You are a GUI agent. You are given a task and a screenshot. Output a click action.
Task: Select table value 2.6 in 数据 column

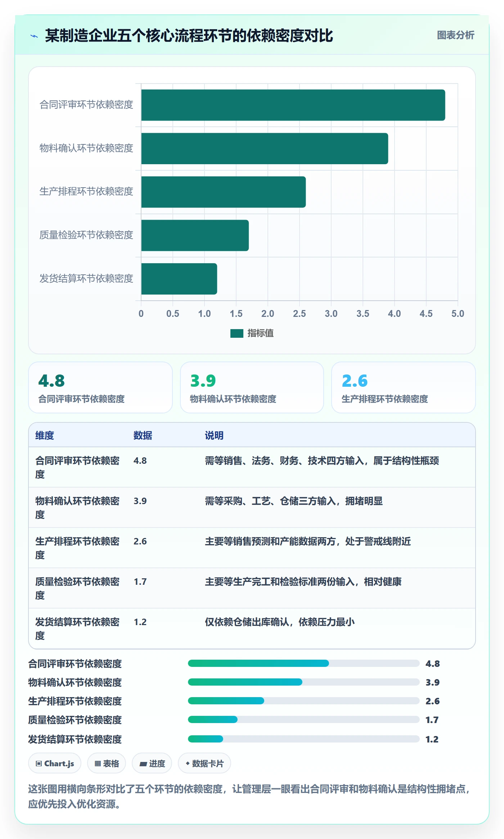(140, 541)
